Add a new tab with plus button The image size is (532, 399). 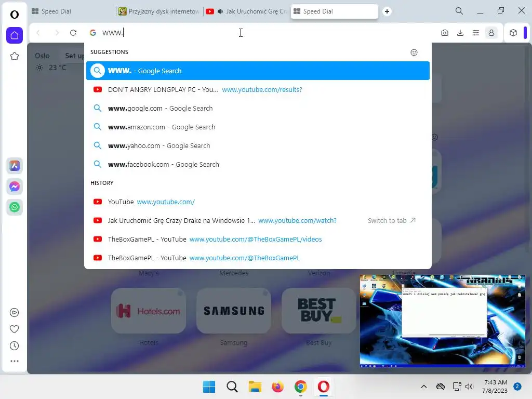(x=387, y=11)
